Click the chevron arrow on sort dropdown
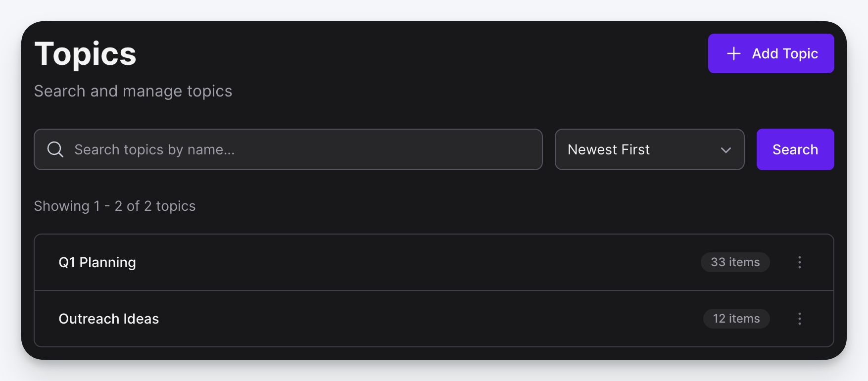 pyautogui.click(x=725, y=150)
